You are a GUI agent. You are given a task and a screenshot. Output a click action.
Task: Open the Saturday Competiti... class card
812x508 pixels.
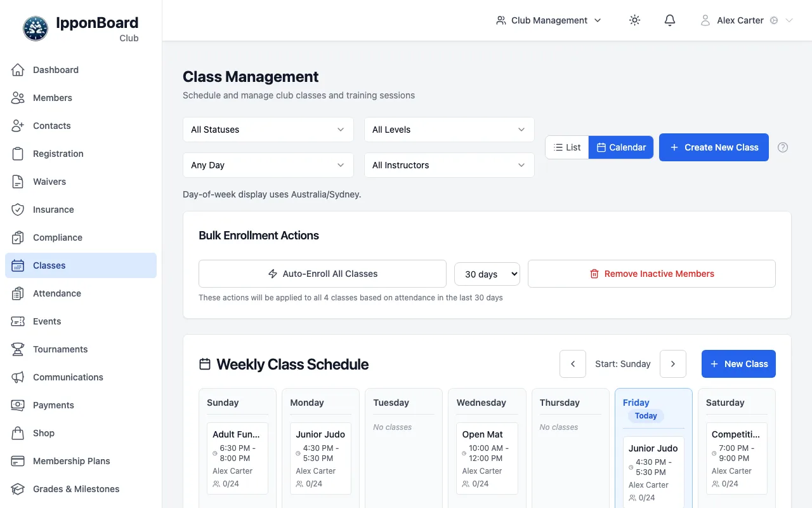737,458
